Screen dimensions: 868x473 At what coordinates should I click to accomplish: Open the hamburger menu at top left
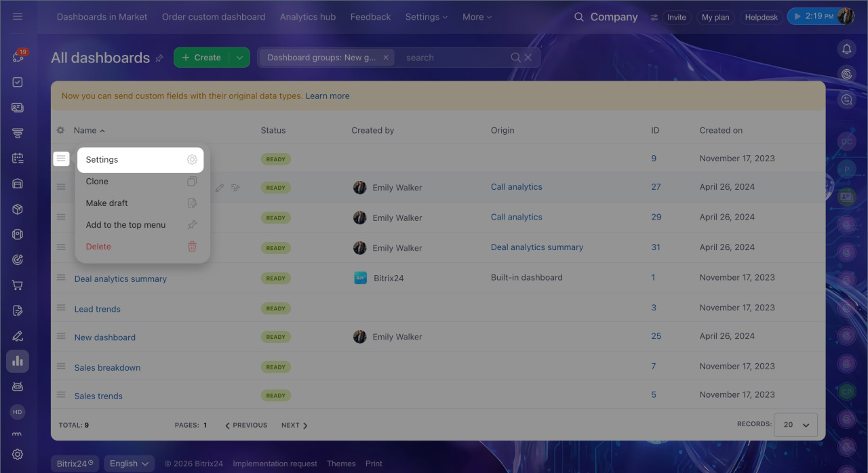pyautogui.click(x=18, y=16)
